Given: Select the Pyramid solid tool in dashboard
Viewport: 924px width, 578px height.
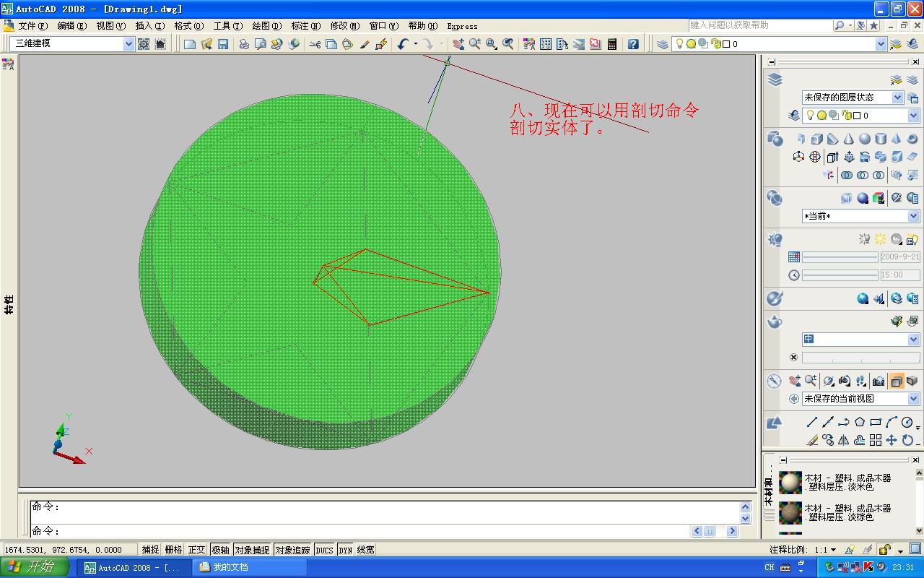Looking at the screenshot, I should click(896, 139).
